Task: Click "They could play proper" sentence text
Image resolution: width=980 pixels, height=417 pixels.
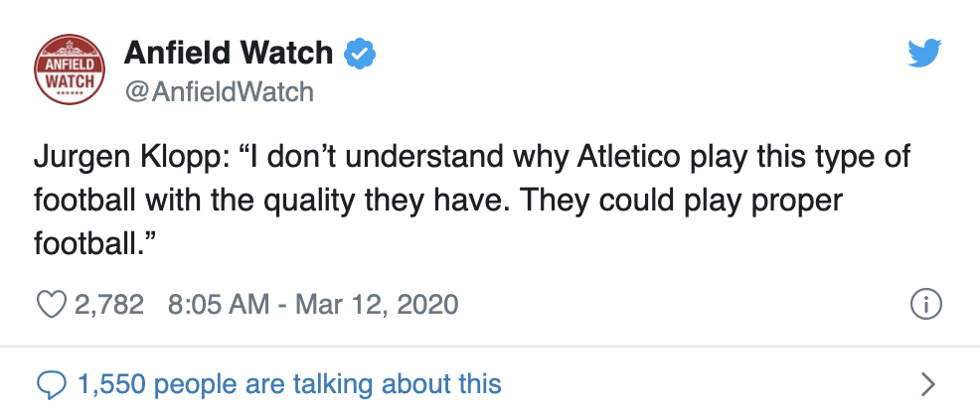Action: click(x=681, y=202)
